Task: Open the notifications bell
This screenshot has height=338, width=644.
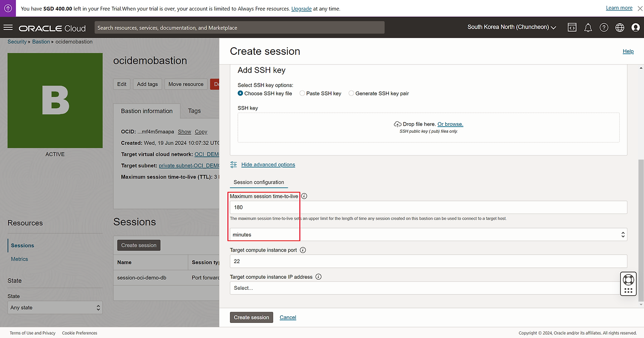Action: (x=588, y=28)
